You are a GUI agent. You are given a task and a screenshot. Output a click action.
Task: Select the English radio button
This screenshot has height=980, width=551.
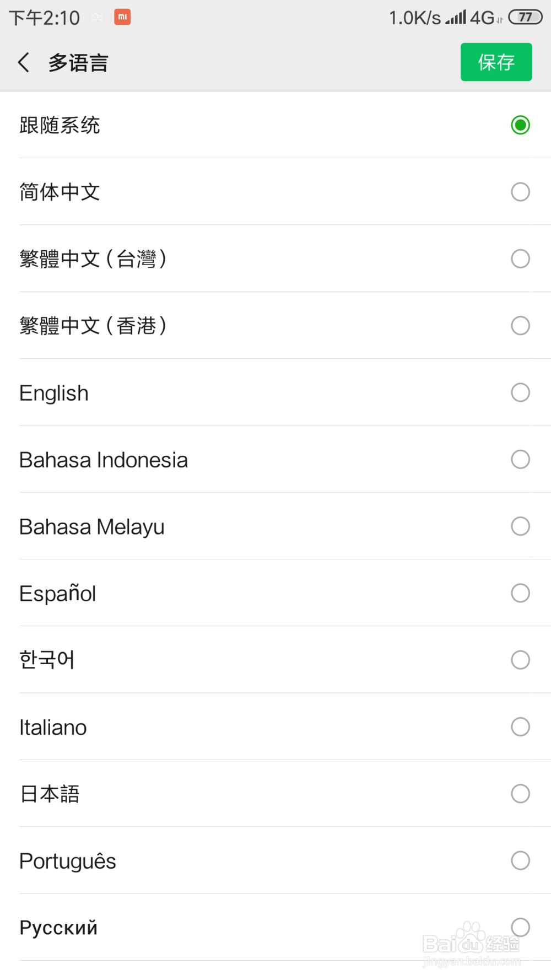[520, 392]
